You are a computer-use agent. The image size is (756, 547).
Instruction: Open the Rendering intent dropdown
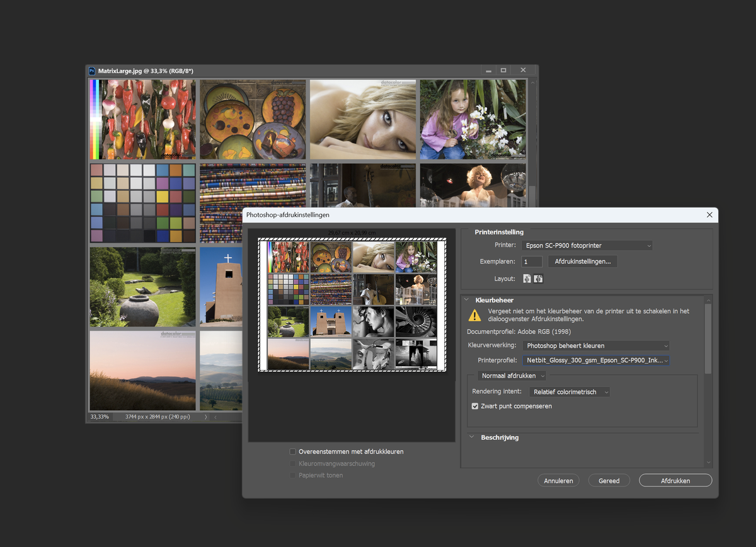[x=570, y=392]
